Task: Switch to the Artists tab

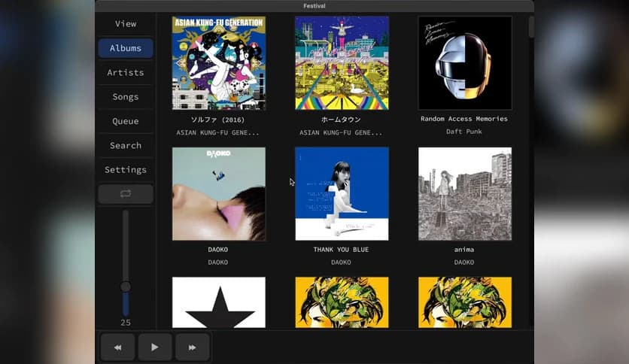Action: pyautogui.click(x=126, y=72)
